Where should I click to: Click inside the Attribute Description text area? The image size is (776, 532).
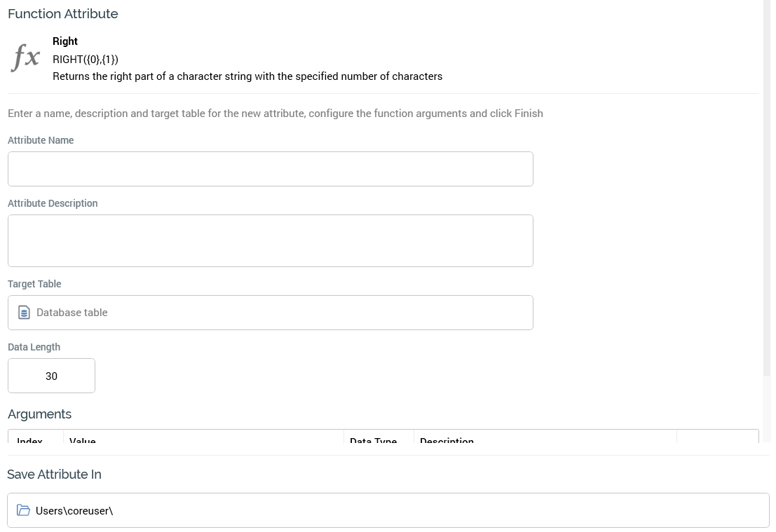point(270,240)
